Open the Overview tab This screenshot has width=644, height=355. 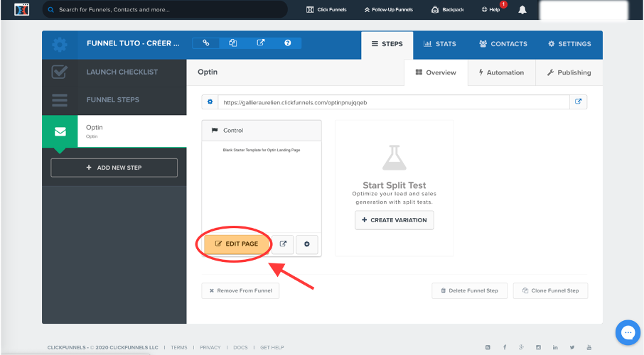tap(436, 72)
